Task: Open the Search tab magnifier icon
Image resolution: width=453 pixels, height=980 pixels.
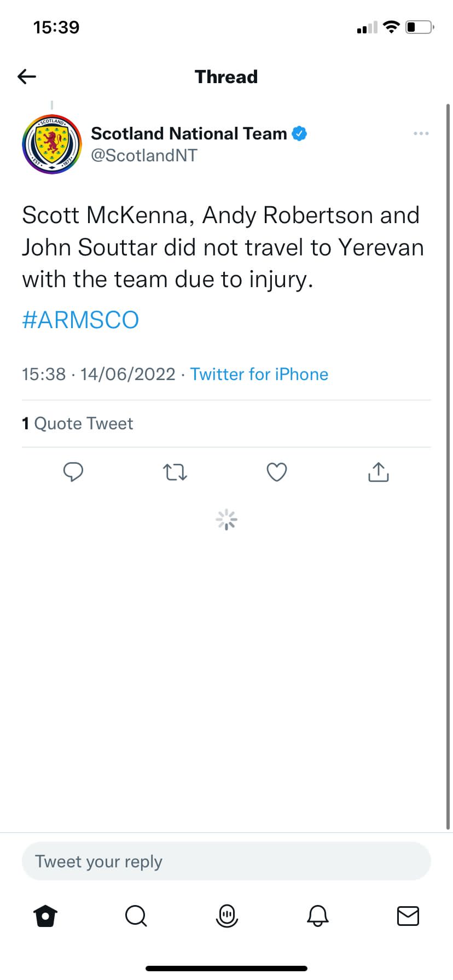Action: [136, 915]
